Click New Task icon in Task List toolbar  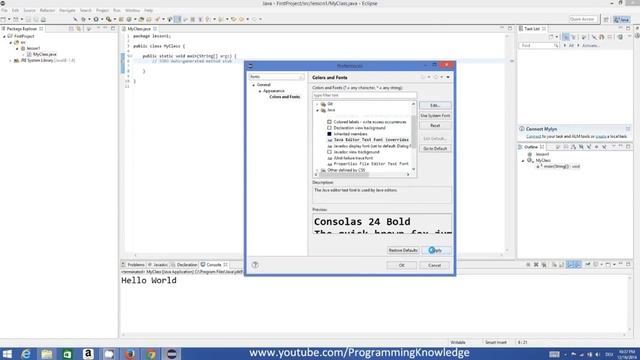click(x=551, y=37)
